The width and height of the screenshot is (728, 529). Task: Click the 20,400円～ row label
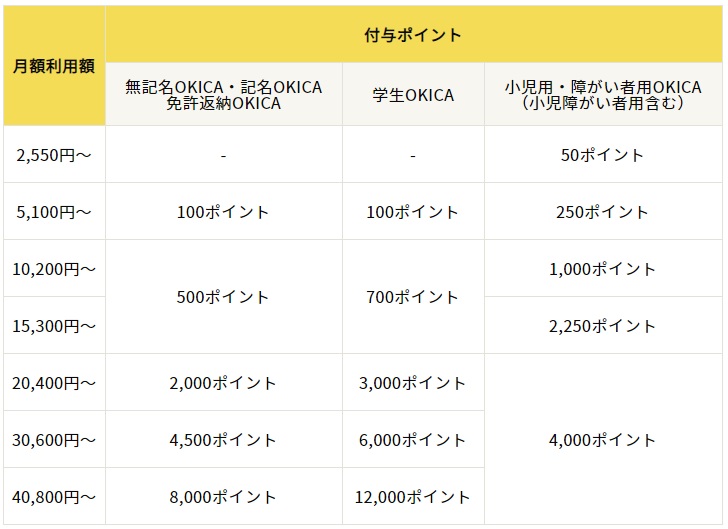[54, 383]
